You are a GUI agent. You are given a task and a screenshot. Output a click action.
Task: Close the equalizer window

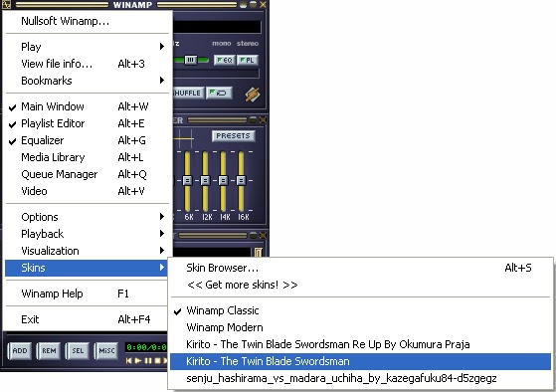point(264,120)
